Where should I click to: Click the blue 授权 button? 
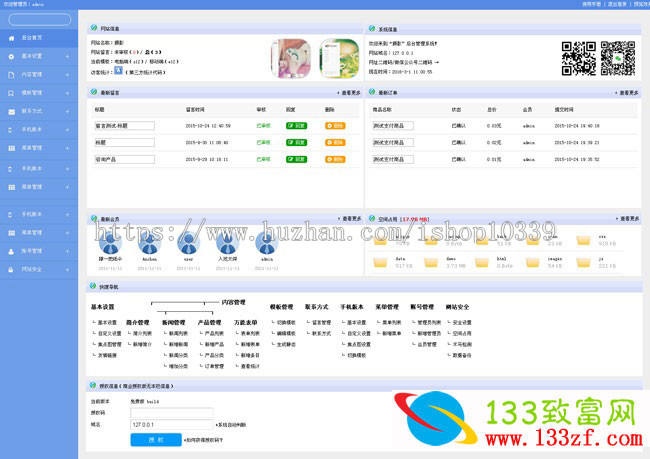[148, 439]
